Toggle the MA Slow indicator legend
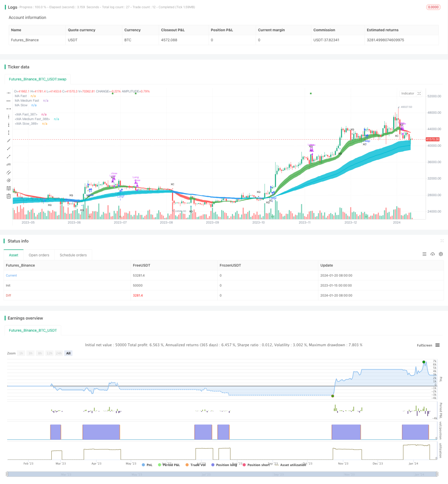 coord(21,105)
